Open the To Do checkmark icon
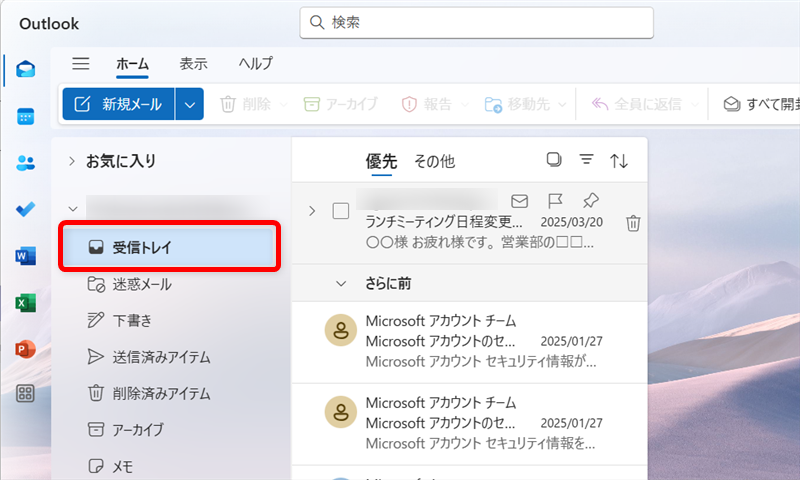The image size is (800, 480). (25, 209)
